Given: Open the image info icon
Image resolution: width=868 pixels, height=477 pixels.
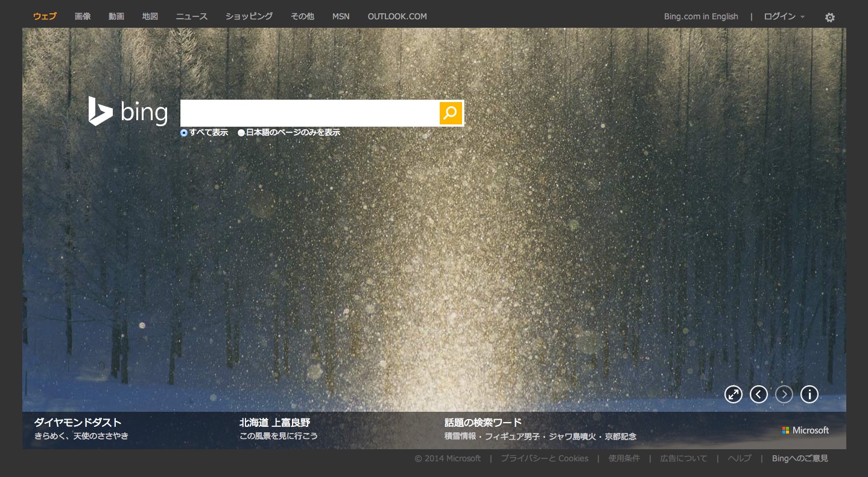Looking at the screenshot, I should [x=809, y=395].
